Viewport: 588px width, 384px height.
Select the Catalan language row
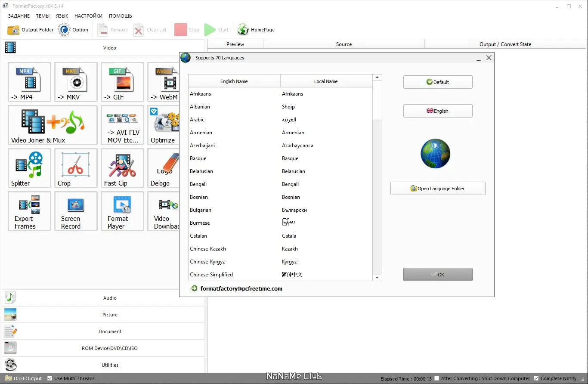(280, 236)
